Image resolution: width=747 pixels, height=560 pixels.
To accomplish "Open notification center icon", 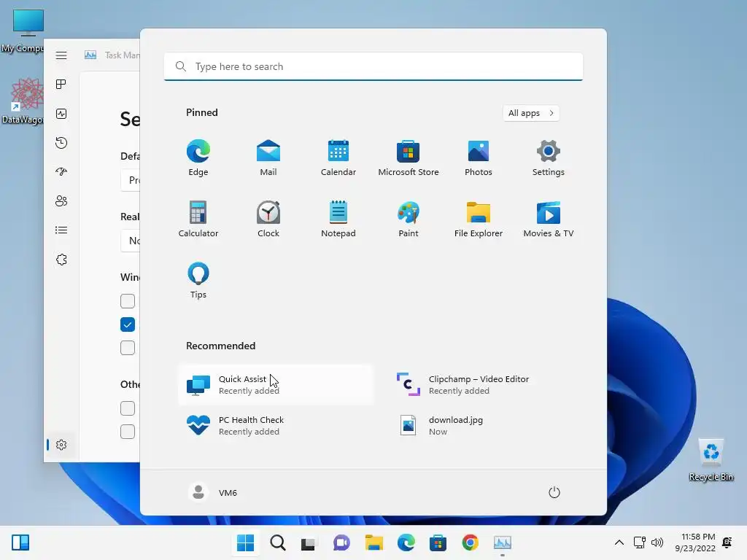I will point(727,542).
